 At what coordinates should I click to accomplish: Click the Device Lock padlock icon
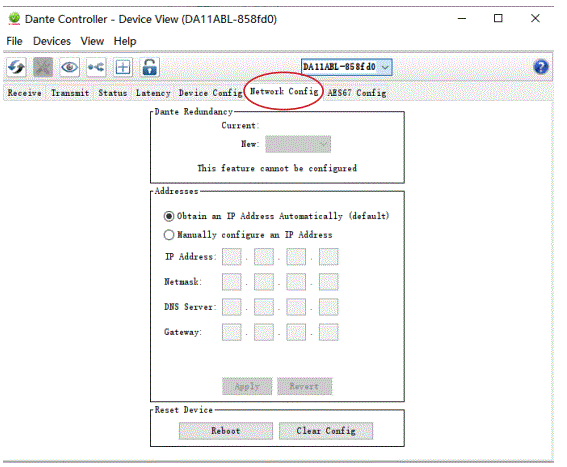click(x=150, y=67)
